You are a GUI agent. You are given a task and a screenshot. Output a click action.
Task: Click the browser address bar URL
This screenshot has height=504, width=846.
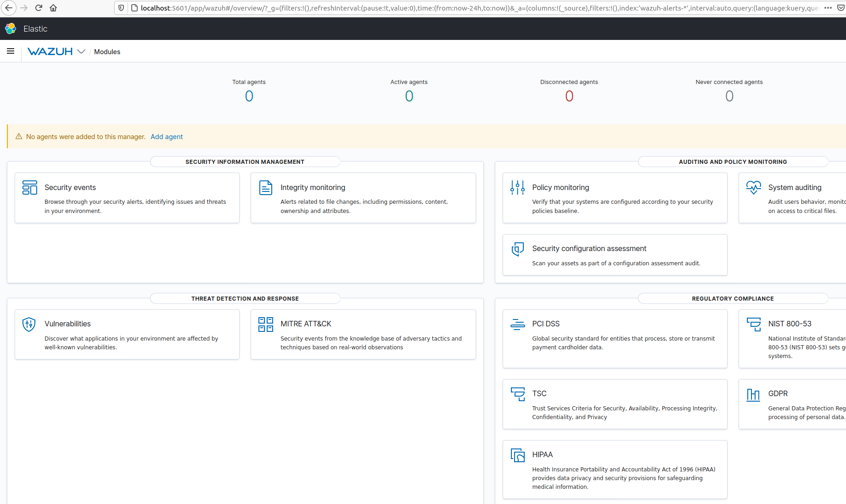(x=480, y=8)
